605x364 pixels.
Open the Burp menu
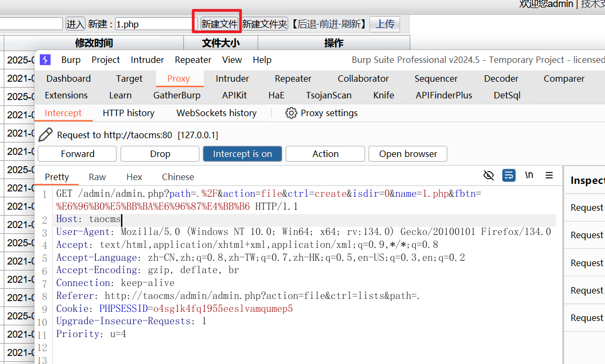pos(71,60)
